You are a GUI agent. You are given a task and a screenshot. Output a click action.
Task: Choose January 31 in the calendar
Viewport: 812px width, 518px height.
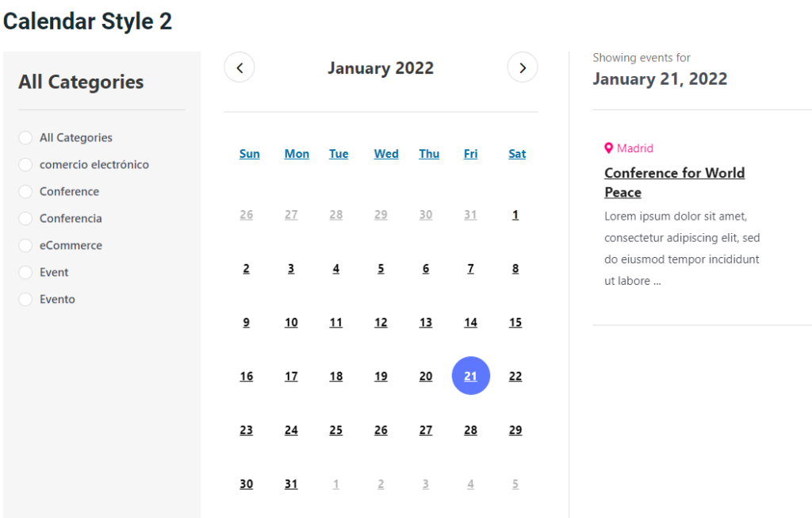291,484
